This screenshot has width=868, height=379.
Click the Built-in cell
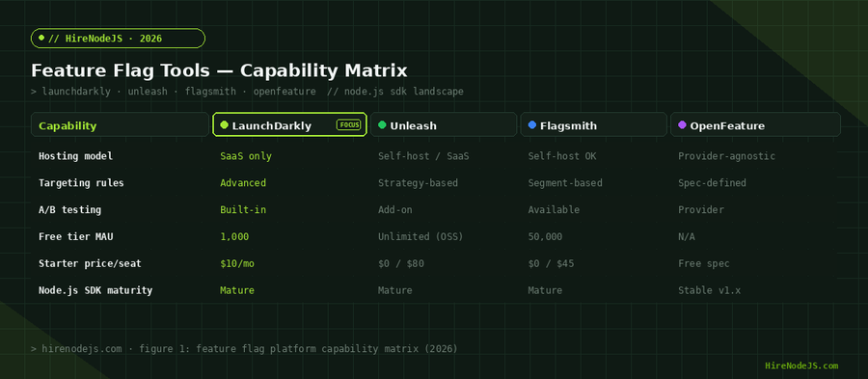tap(243, 209)
